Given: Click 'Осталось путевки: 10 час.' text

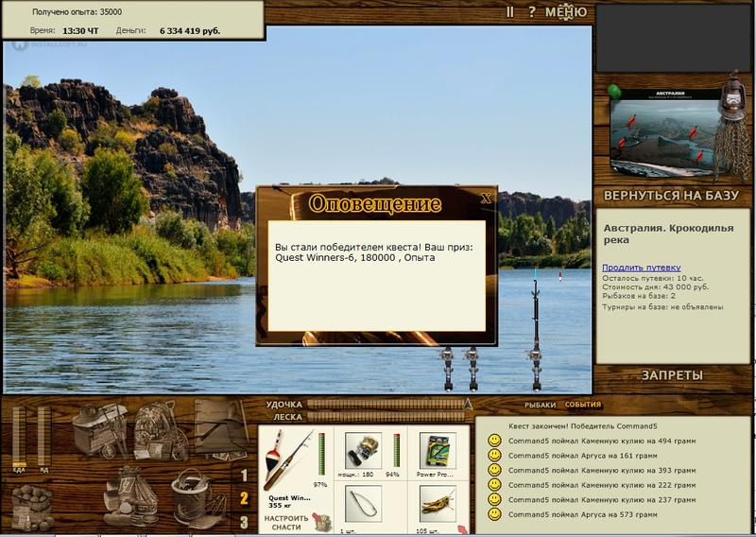Looking at the screenshot, I should pos(652,278).
